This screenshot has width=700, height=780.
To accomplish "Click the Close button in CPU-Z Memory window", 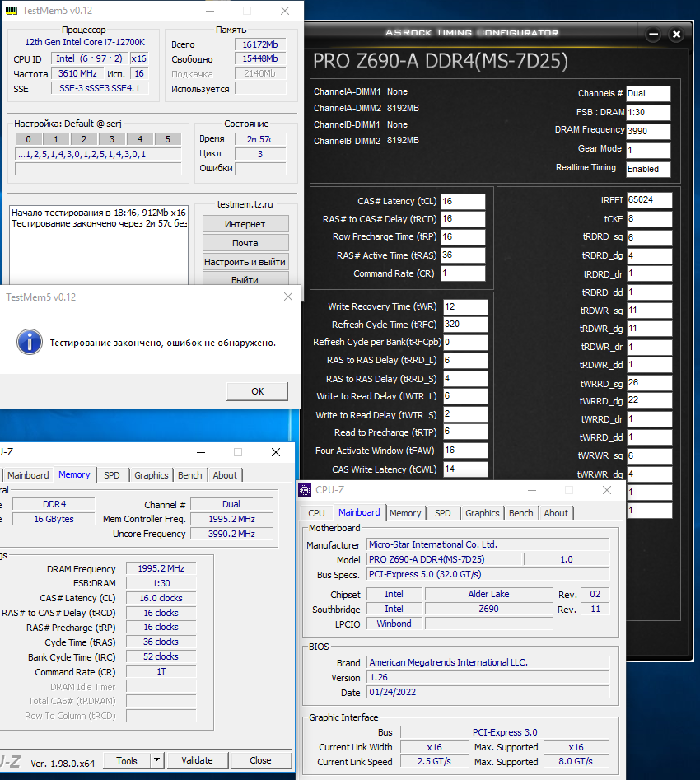I will click(260, 760).
